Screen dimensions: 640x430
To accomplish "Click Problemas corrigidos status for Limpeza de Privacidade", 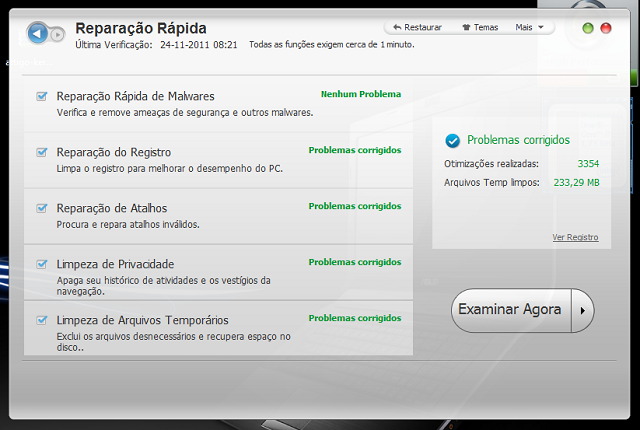I will pos(355,262).
